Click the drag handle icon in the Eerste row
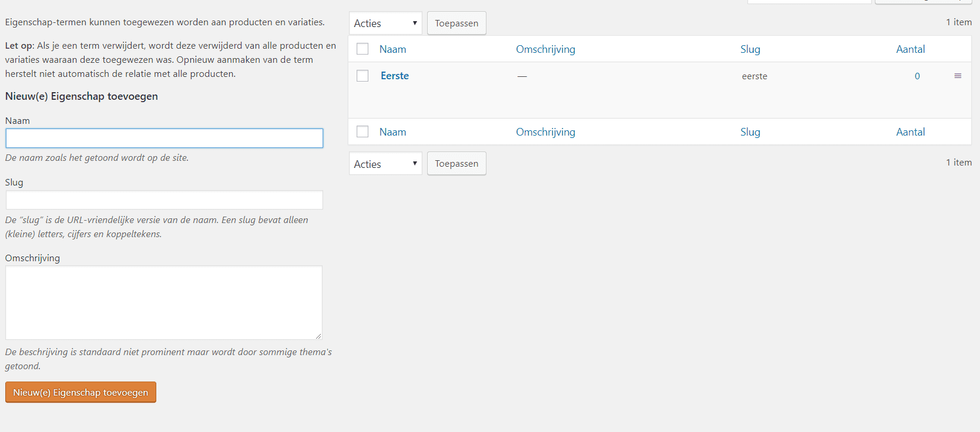This screenshot has height=432, width=980. coord(958,76)
